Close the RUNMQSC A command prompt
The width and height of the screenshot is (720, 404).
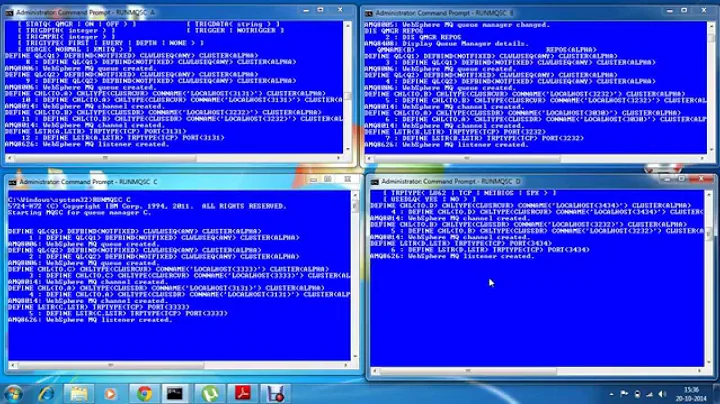coord(340,10)
